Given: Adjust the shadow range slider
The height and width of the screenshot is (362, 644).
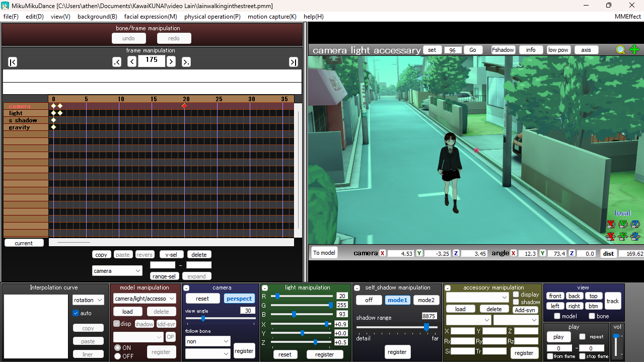Looking at the screenshot, I should (397, 327).
